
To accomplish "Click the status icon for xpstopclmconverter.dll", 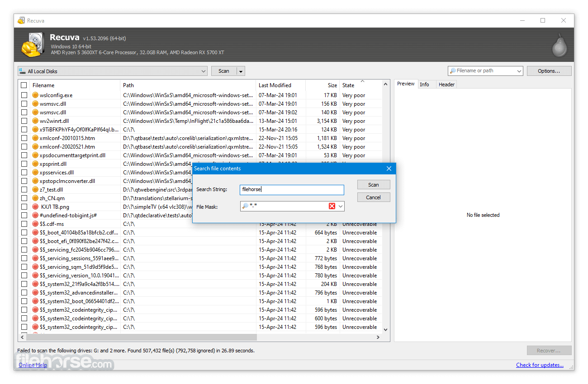I will [x=36, y=181].
